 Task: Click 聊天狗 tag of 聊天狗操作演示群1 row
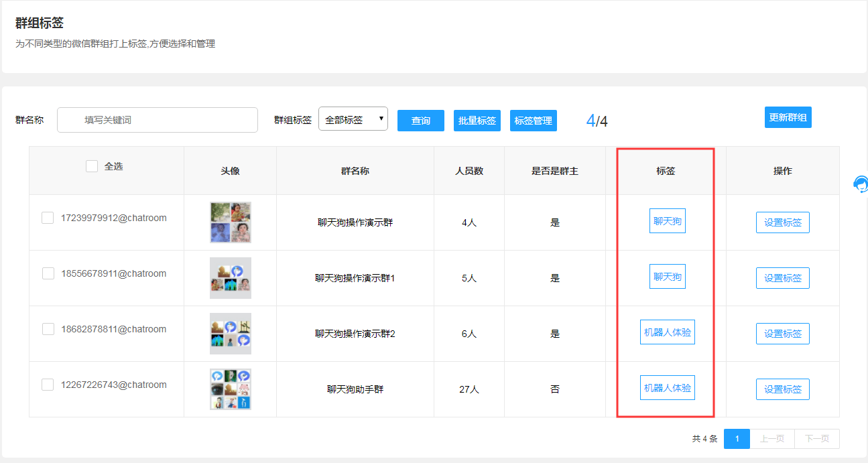[x=668, y=277]
